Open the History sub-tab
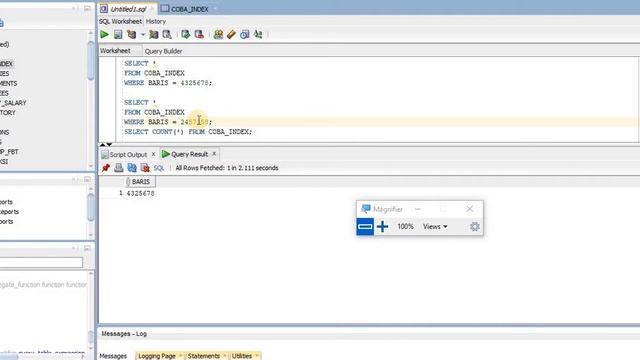Viewport: 640px width, 360px height. 156,21
